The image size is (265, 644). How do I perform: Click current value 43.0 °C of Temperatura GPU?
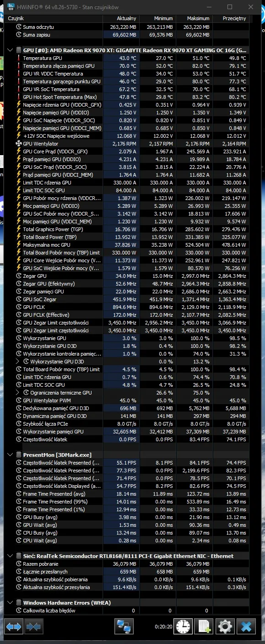click(x=128, y=58)
